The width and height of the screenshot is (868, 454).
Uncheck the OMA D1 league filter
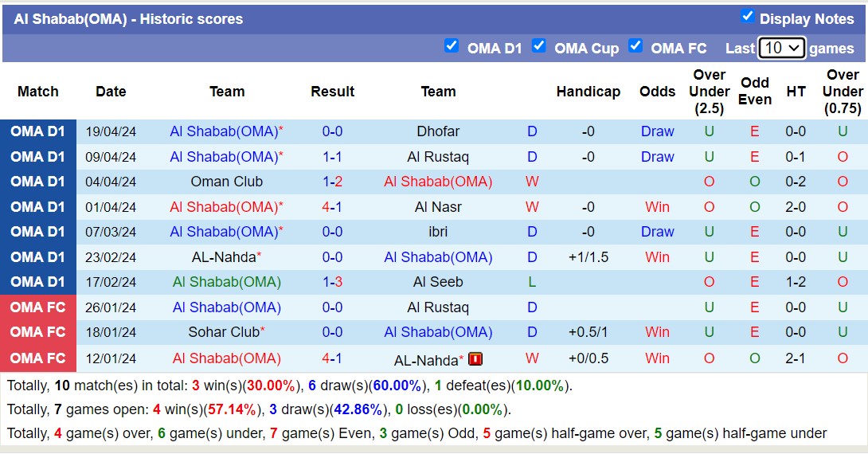click(x=452, y=46)
